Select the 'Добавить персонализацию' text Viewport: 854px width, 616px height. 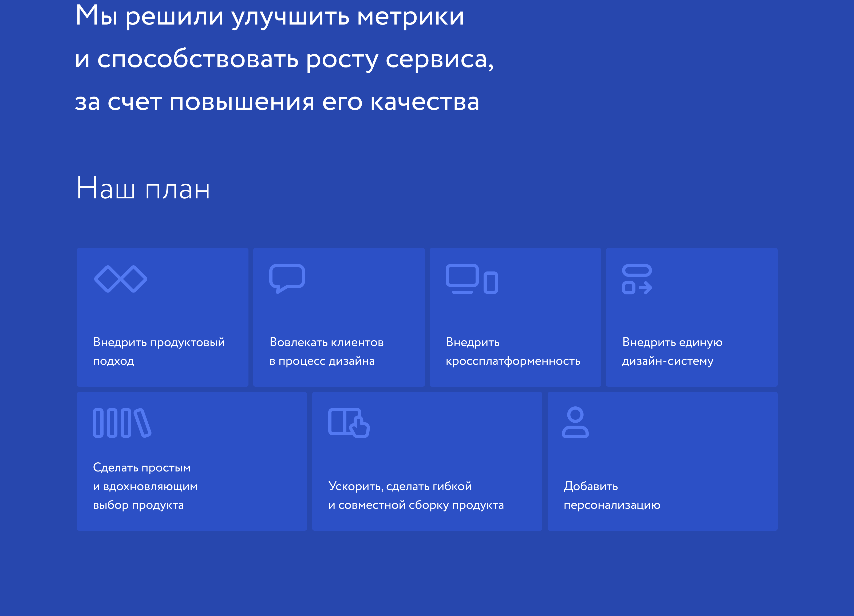coord(612,495)
